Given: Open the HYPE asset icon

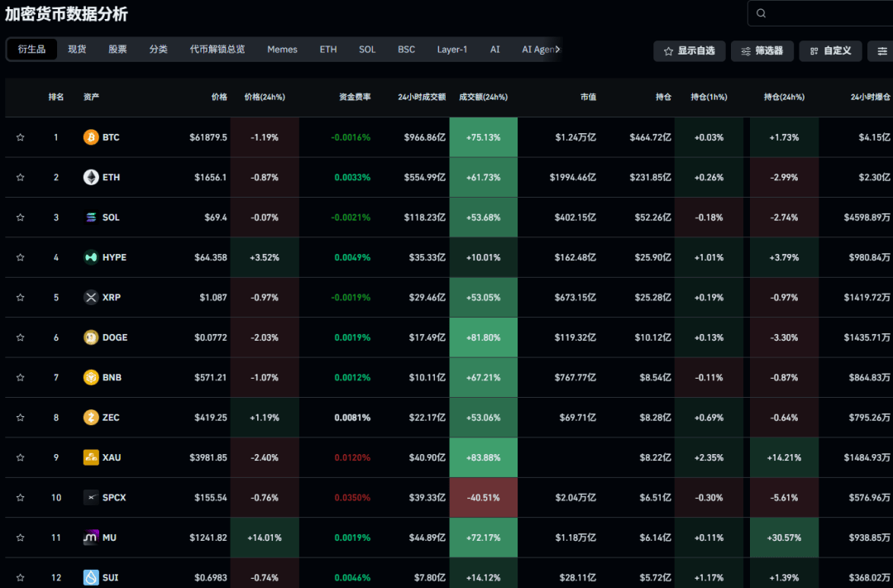Looking at the screenshot, I should point(91,257).
